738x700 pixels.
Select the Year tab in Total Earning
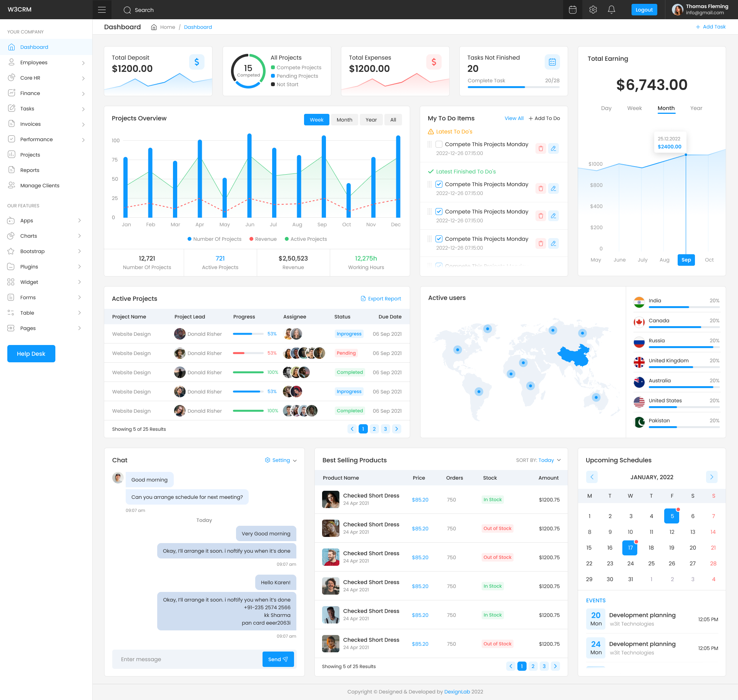[x=696, y=108]
